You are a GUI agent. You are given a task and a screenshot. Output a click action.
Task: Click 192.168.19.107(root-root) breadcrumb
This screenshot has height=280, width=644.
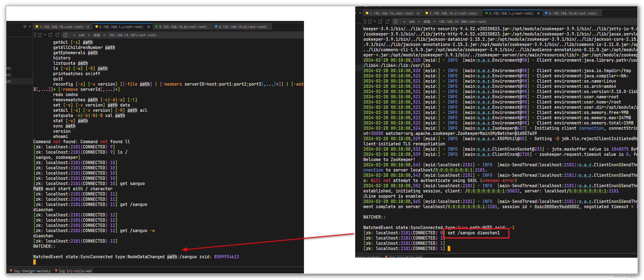pyautogui.click(x=132, y=35)
